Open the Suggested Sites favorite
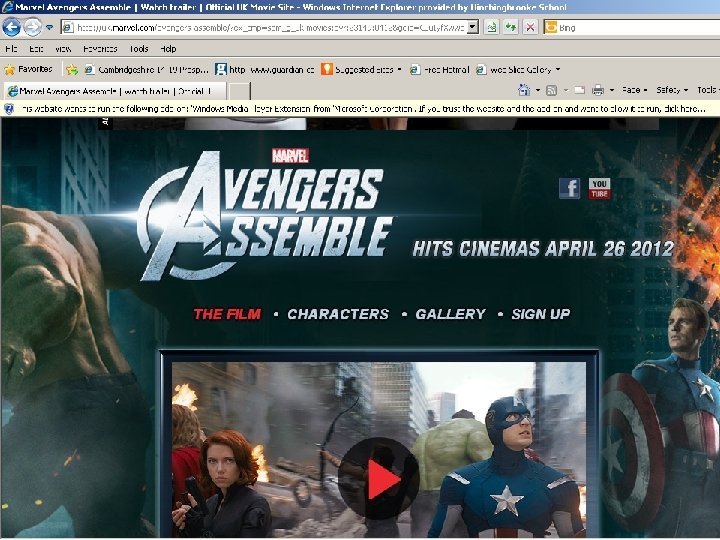This screenshot has width=720, height=540. point(361,69)
